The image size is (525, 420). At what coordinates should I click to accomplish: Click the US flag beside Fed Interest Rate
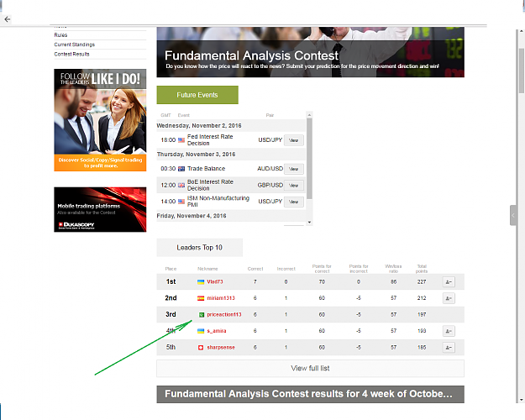[x=181, y=140]
